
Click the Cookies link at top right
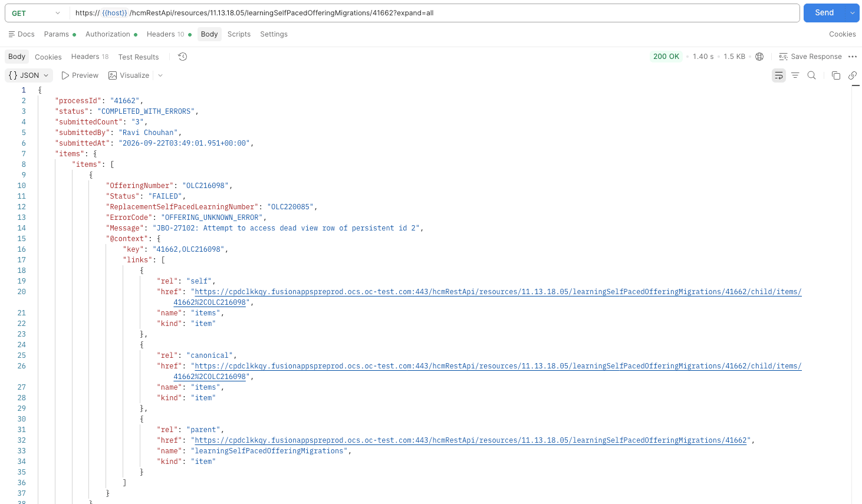(x=842, y=34)
